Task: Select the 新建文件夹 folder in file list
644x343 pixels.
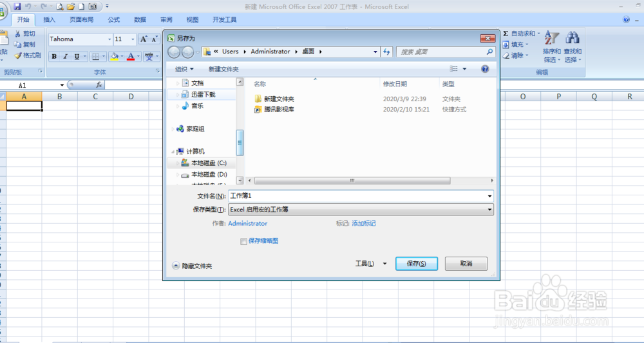Action: [279, 99]
